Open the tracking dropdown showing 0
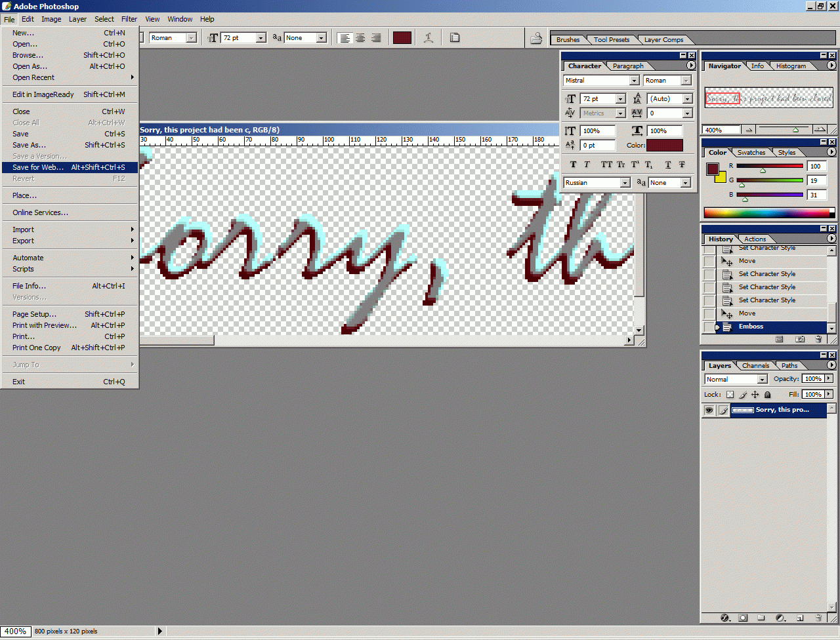The image size is (840, 640). click(x=687, y=113)
